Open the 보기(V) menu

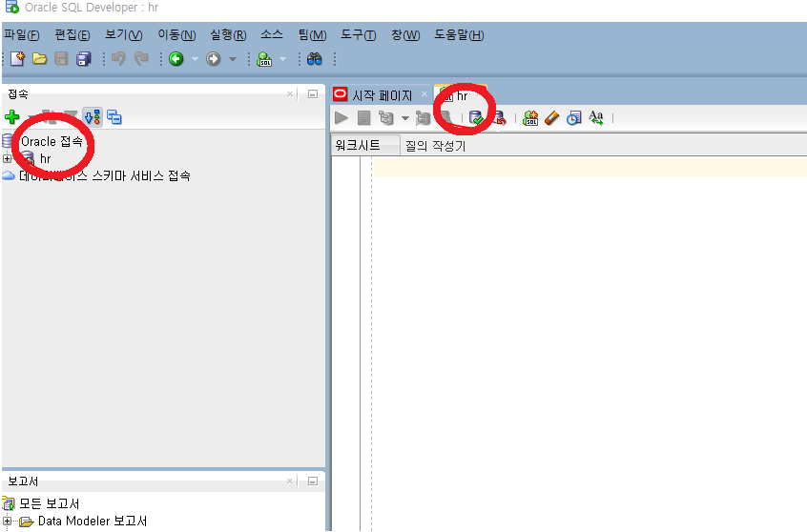click(x=124, y=35)
